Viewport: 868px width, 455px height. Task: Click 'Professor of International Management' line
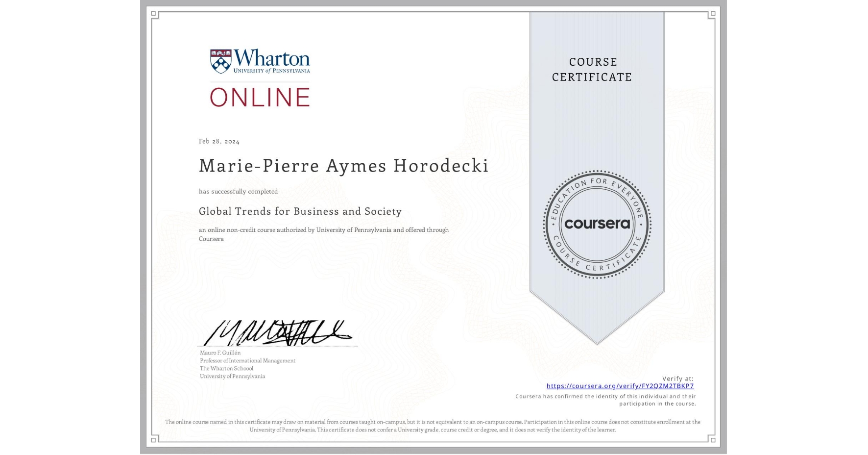(x=247, y=360)
